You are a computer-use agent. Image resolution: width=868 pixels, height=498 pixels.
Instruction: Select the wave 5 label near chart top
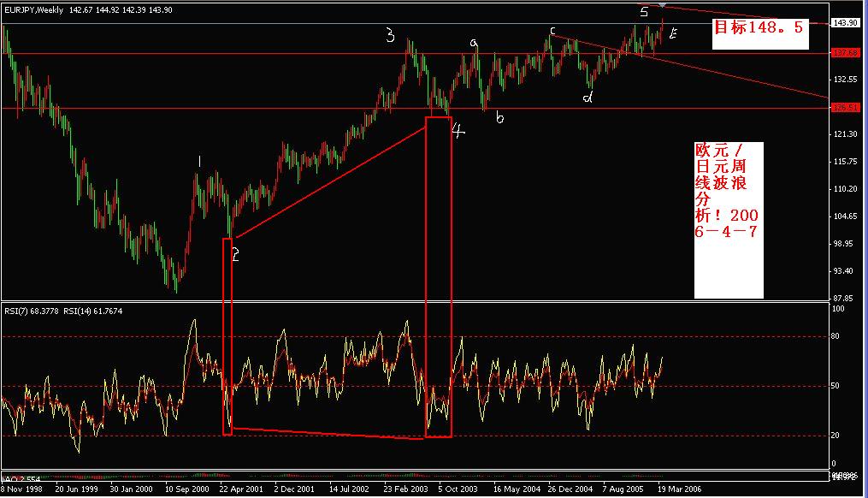pyautogui.click(x=643, y=10)
